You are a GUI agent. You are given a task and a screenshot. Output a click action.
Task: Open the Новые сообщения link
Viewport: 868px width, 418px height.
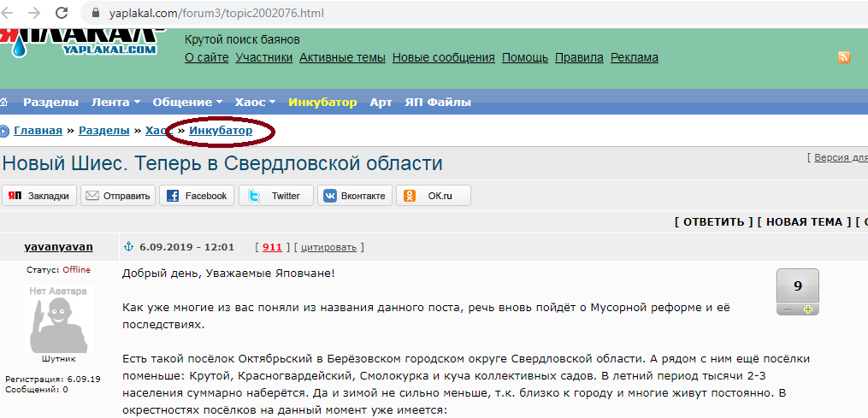[444, 57]
